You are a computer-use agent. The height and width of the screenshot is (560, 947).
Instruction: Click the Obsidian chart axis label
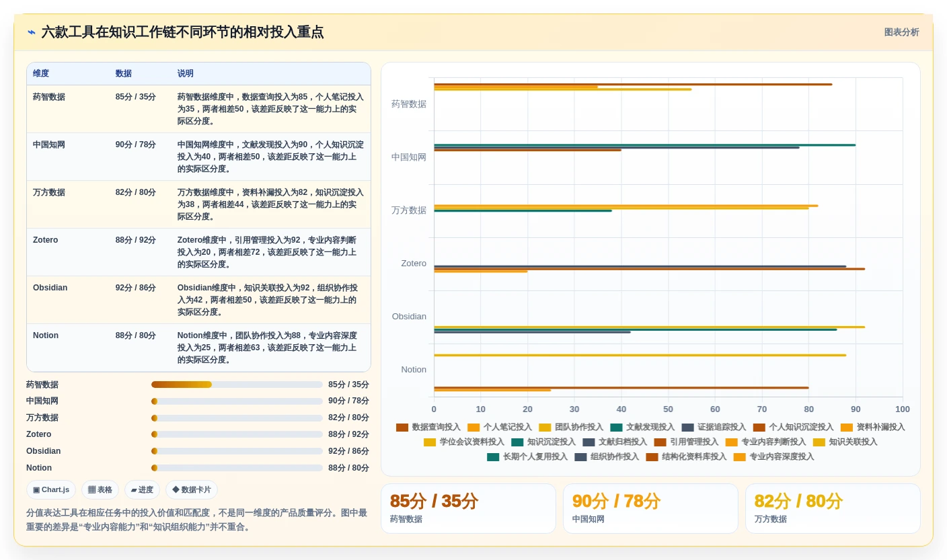[409, 317]
